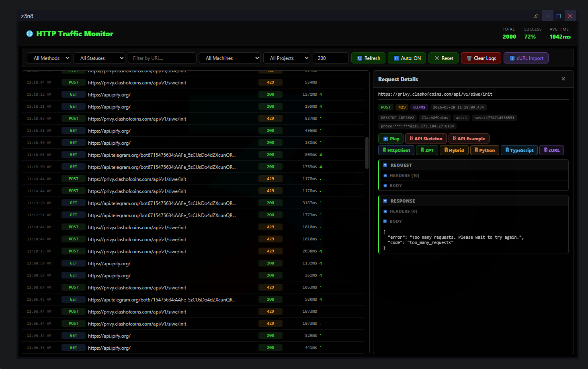The height and width of the screenshot is (369, 588).
Task: Focus the Filter by URL field
Action: click(x=162, y=58)
